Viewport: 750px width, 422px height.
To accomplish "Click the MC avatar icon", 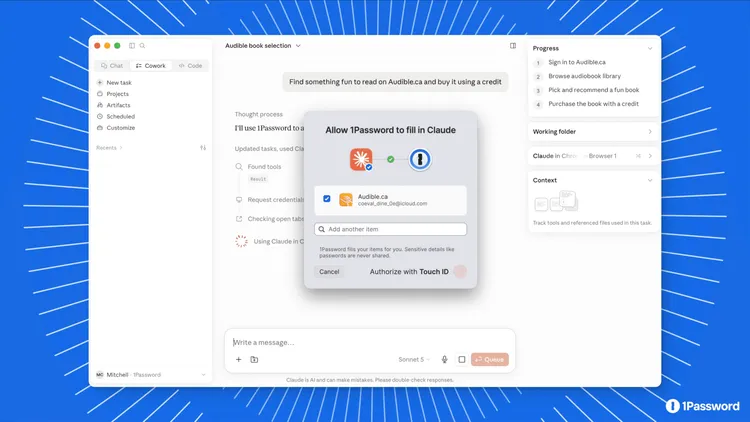I will [x=99, y=375].
